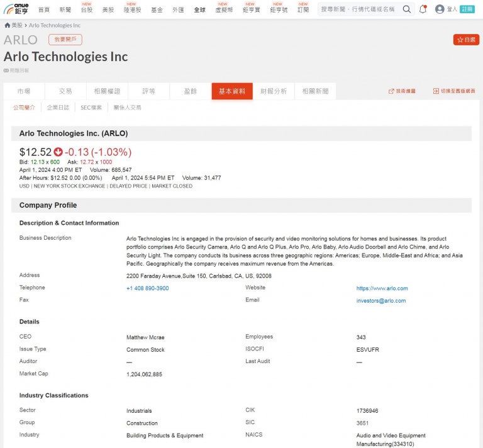Click the 問題回報 envelope icon
Image resolution: width=483 pixels, height=448 pixels.
point(6,70)
